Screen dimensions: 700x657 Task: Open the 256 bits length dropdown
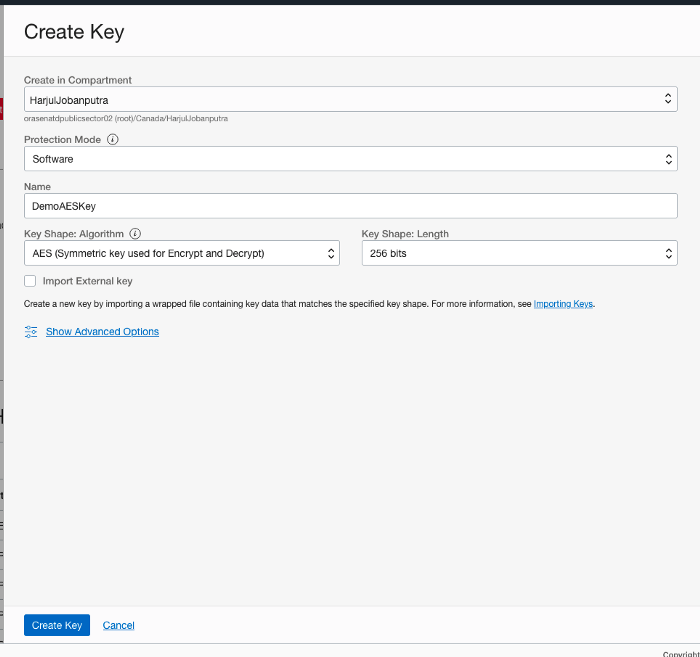pyautogui.click(x=510, y=254)
